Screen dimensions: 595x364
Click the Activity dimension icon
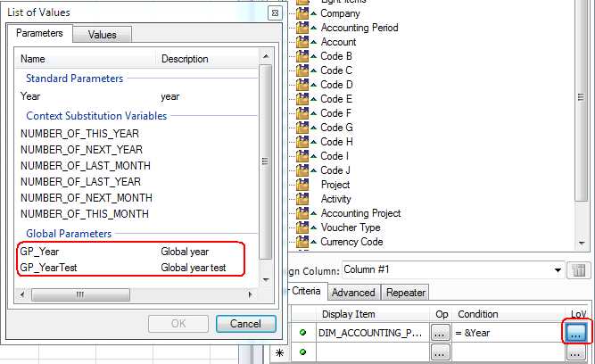coord(302,199)
